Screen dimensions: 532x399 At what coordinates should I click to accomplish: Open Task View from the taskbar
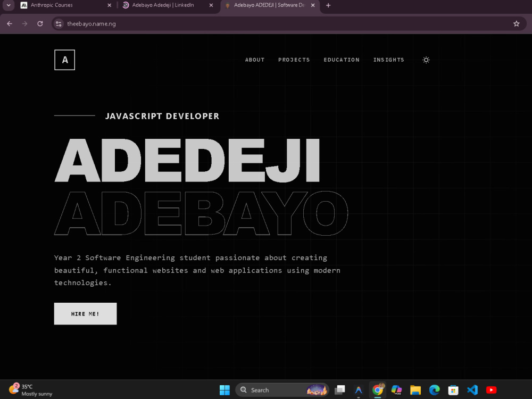[339, 390]
